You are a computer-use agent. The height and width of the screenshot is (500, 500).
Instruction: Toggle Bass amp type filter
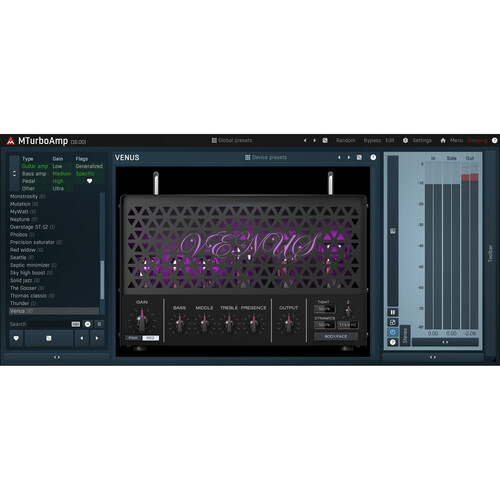[34, 174]
